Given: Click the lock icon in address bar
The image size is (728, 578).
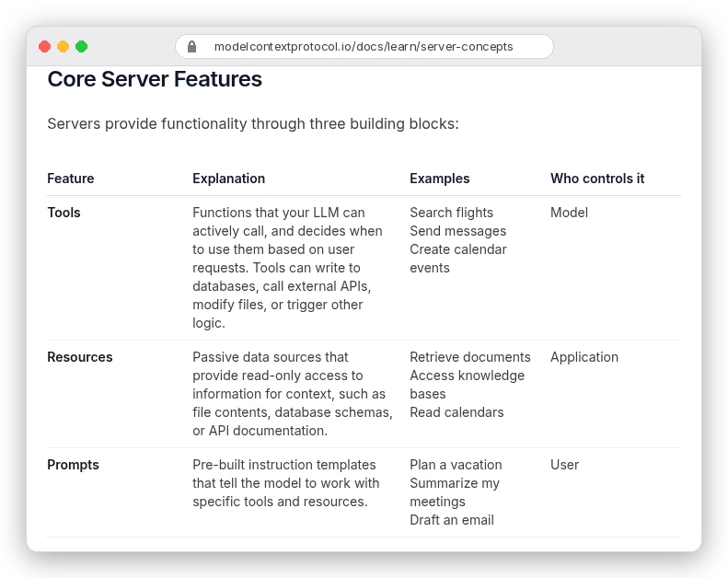Looking at the screenshot, I should pyautogui.click(x=191, y=46).
